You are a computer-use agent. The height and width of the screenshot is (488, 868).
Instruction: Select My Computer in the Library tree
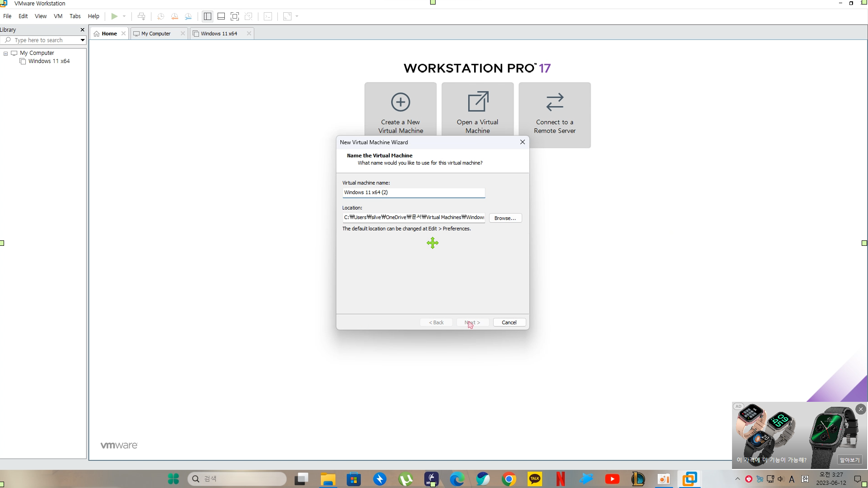[37, 53]
